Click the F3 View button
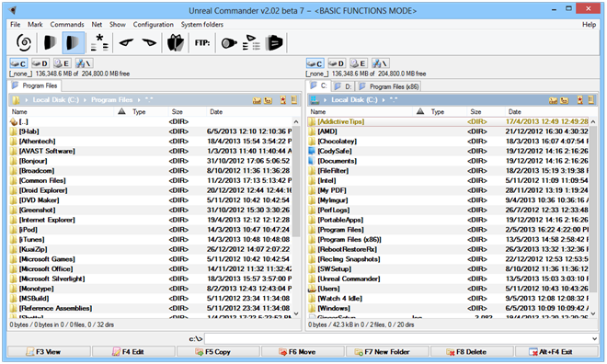 [x=49, y=352]
